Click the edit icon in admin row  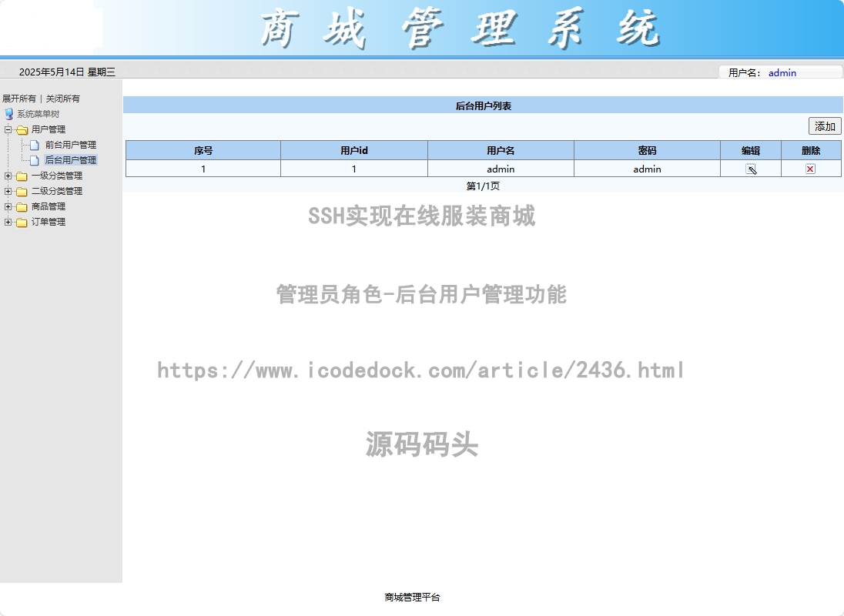pyautogui.click(x=751, y=169)
